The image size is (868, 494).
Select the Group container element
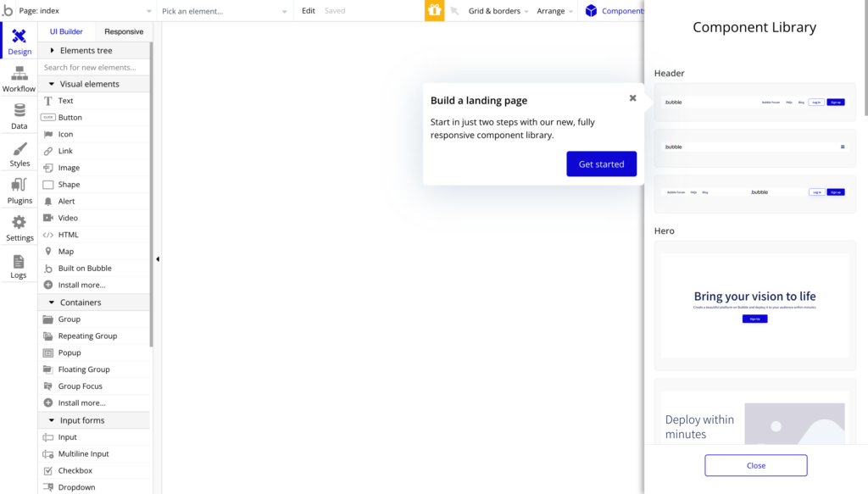point(95,319)
